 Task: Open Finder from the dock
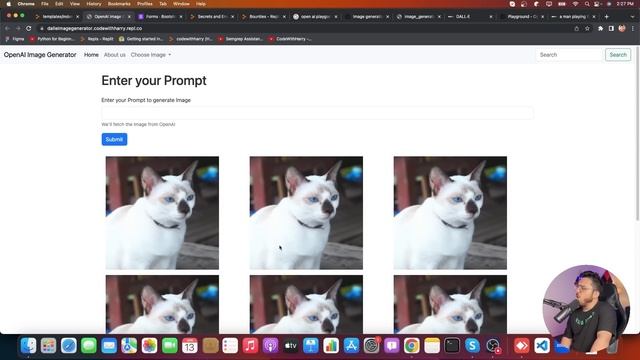(x=28, y=346)
